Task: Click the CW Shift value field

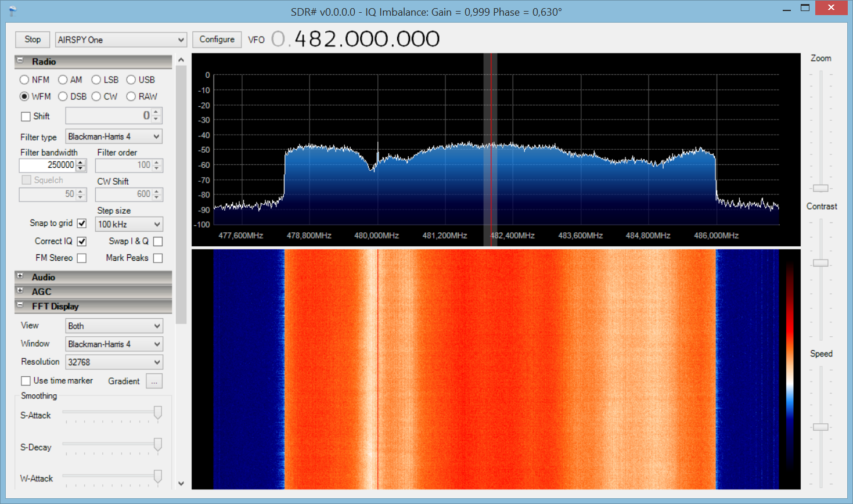Action: pyautogui.click(x=124, y=194)
